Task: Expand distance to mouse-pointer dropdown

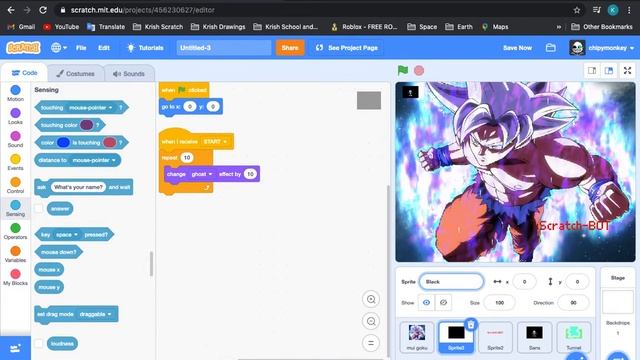Action: tap(113, 160)
